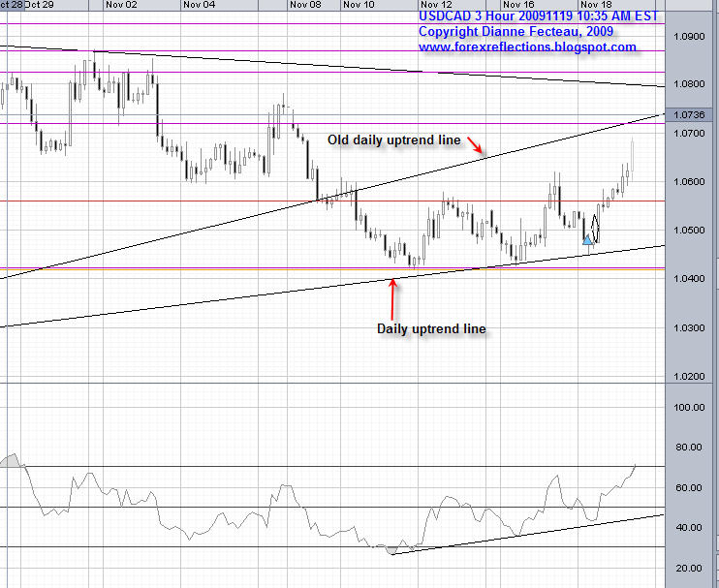Click the 60.00 indicator scale label
Image resolution: width=719 pixels, height=588 pixels.
689,487
